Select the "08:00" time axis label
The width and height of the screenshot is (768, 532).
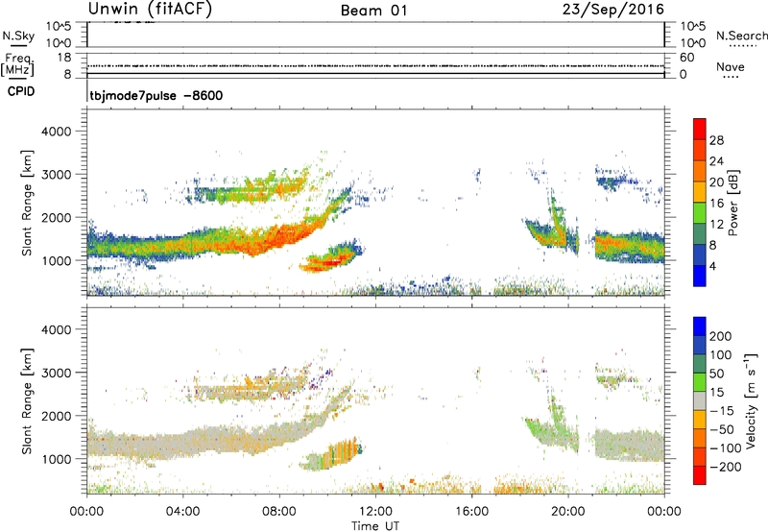point(279,512)
